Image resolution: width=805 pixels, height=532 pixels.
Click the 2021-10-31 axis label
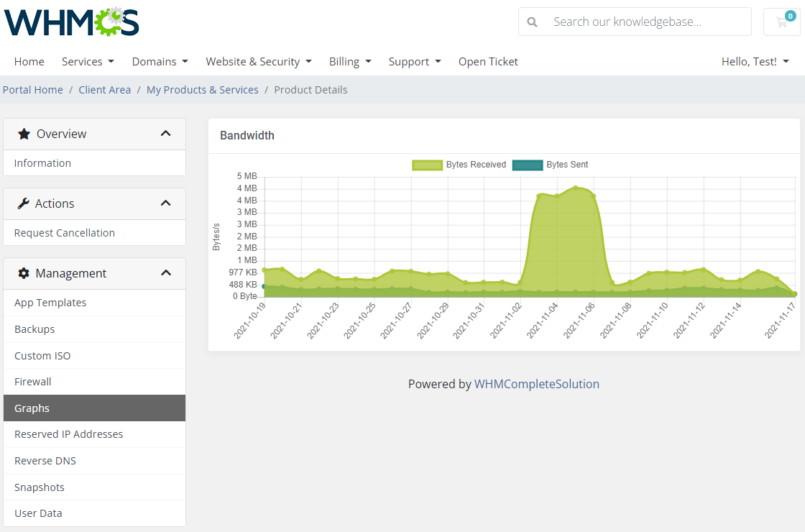coord(469,321)
